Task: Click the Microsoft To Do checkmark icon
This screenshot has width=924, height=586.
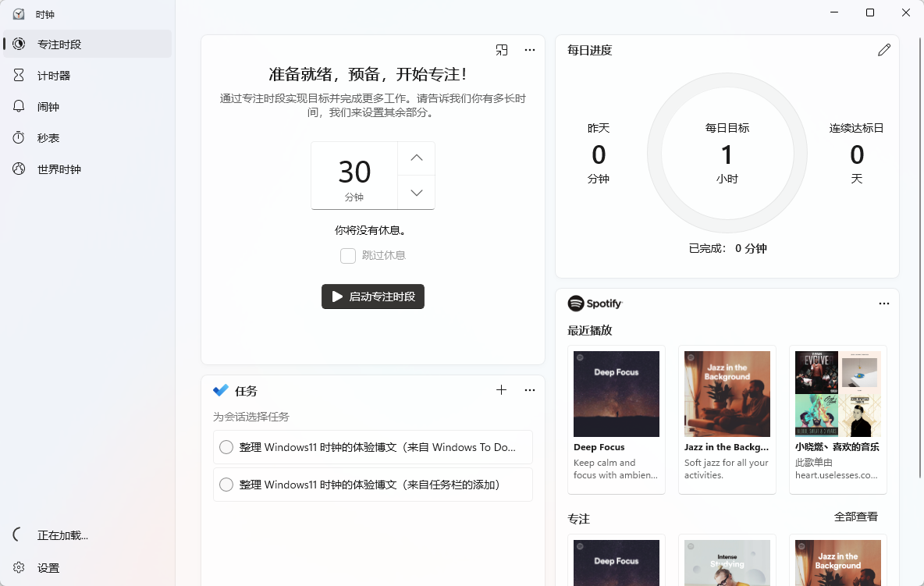Action: [x=221, y=390]
